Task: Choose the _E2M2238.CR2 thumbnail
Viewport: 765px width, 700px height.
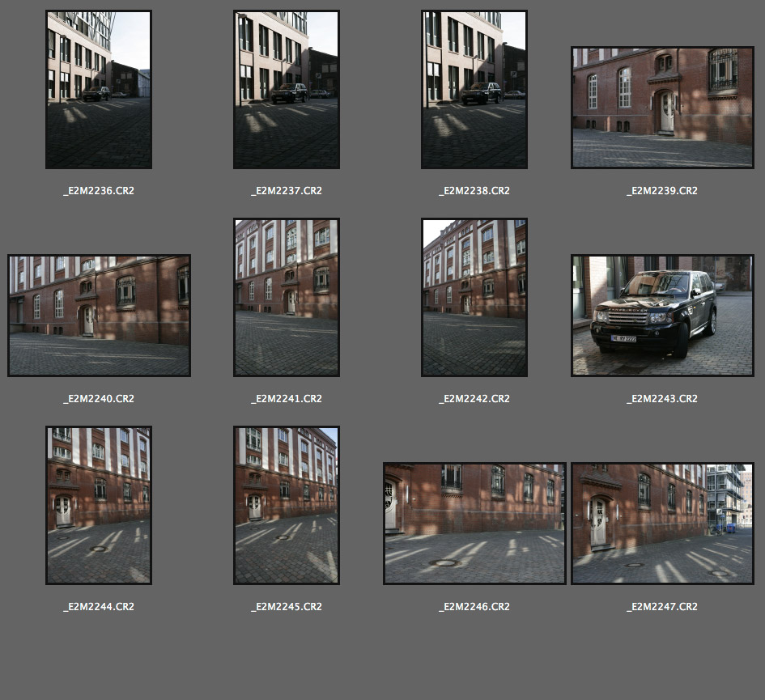Action: tap(474, 90)
